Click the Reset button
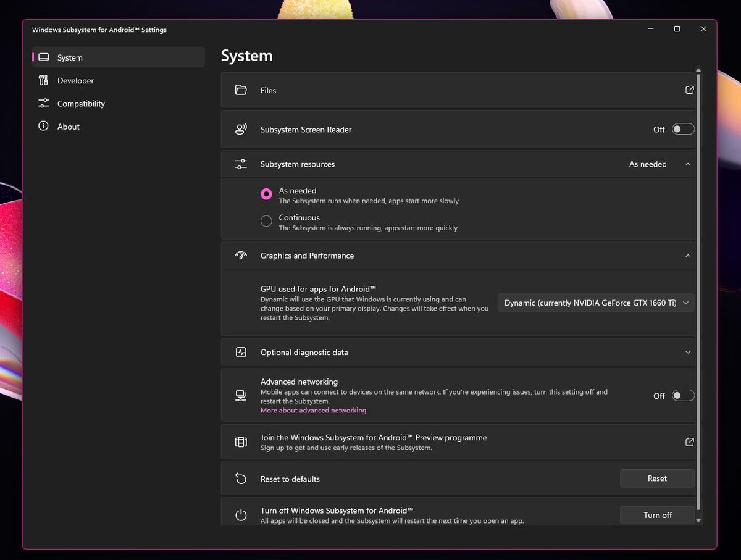Viewport: 741px width, 560px height. click(x=657, y=478)
